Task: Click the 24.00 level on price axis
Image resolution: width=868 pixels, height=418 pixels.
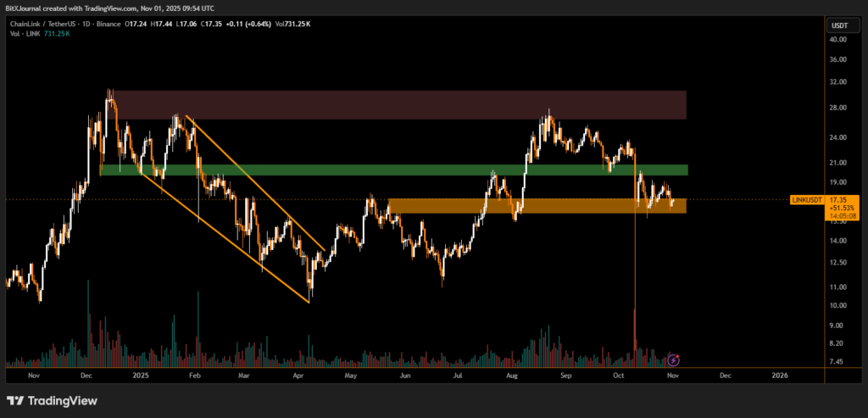Action: 838,137
